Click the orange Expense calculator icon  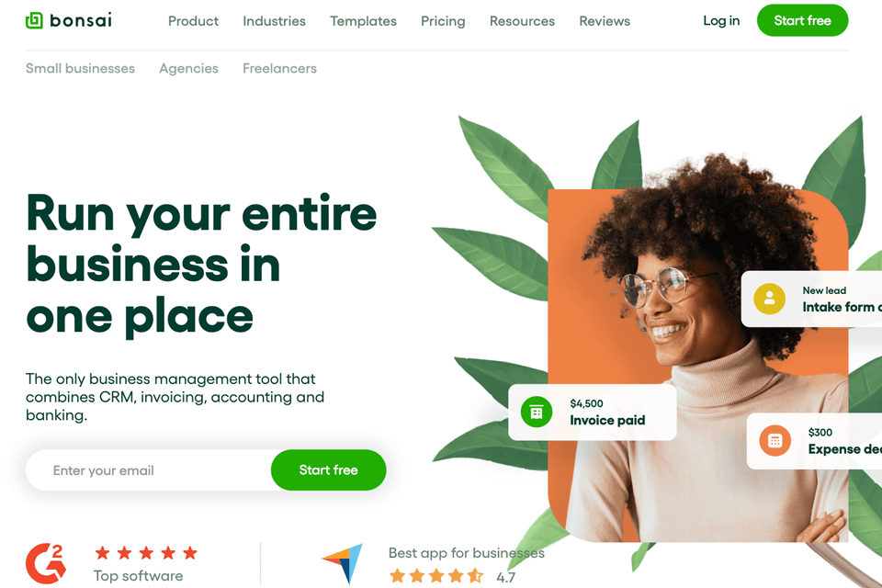pos(775,441)
